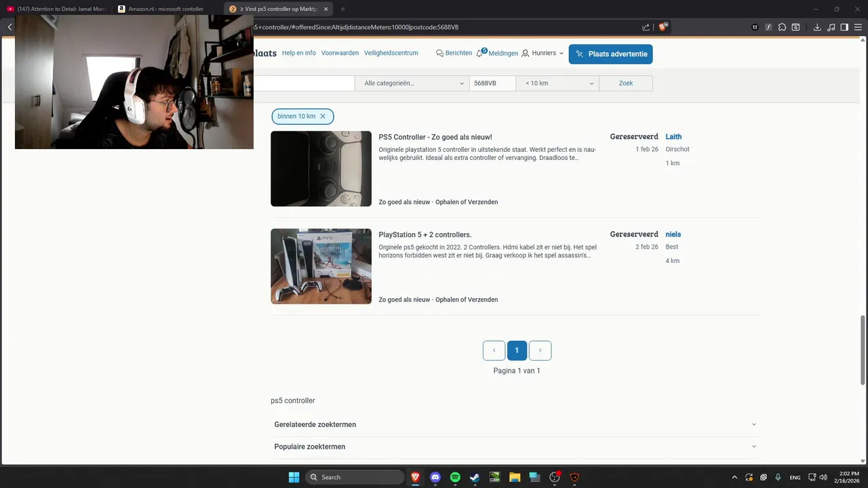This screenshot has height=488, width=868.
Task: Open 'Help en info' link
Action: click(x=299, y=53)
